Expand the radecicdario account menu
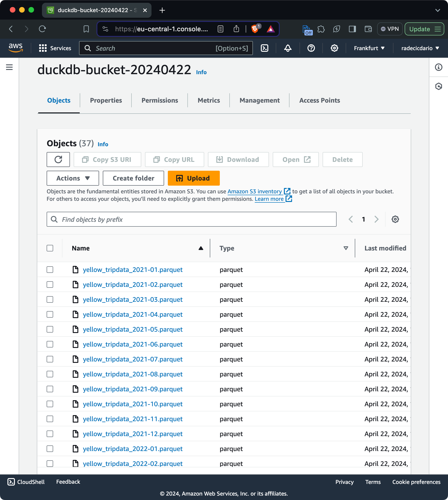Viewport: 448px width, 500px height. tap(420, 48)
